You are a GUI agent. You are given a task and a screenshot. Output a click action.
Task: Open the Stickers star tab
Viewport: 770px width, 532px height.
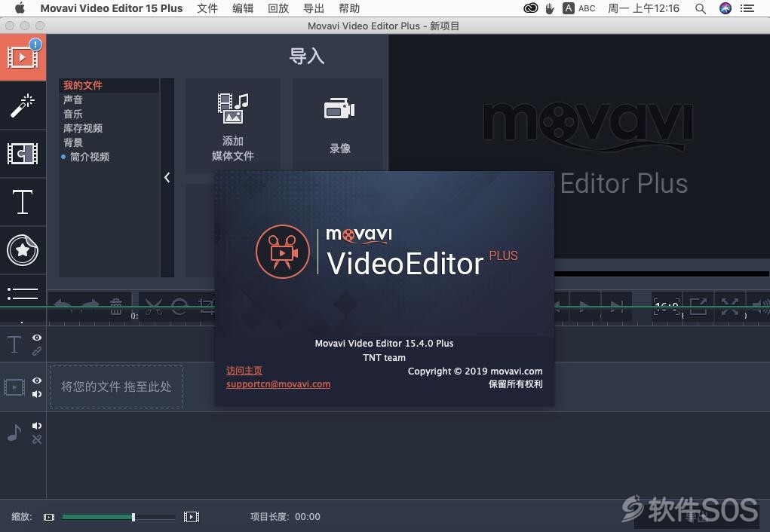point(23,250)
